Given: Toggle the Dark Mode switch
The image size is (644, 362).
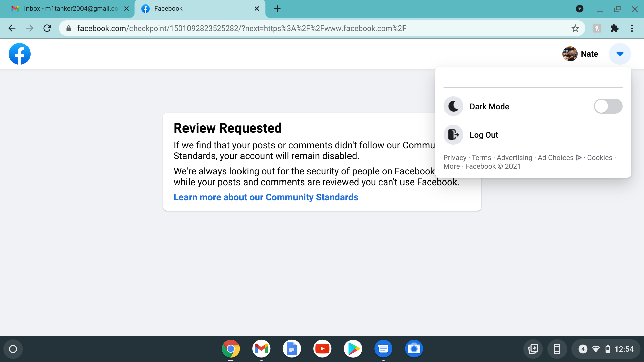Looking at the screenshot, I should point(608,106).
